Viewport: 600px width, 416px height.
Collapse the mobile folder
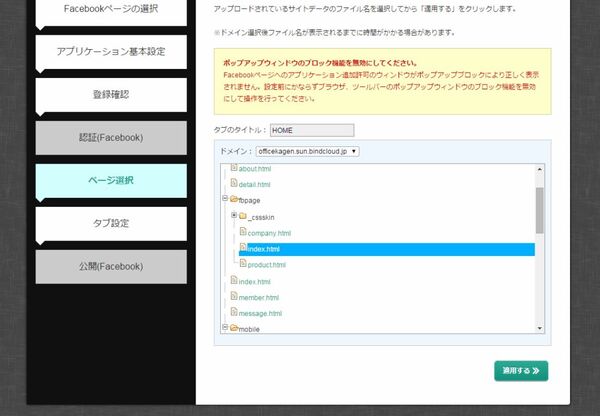[225, 327]
